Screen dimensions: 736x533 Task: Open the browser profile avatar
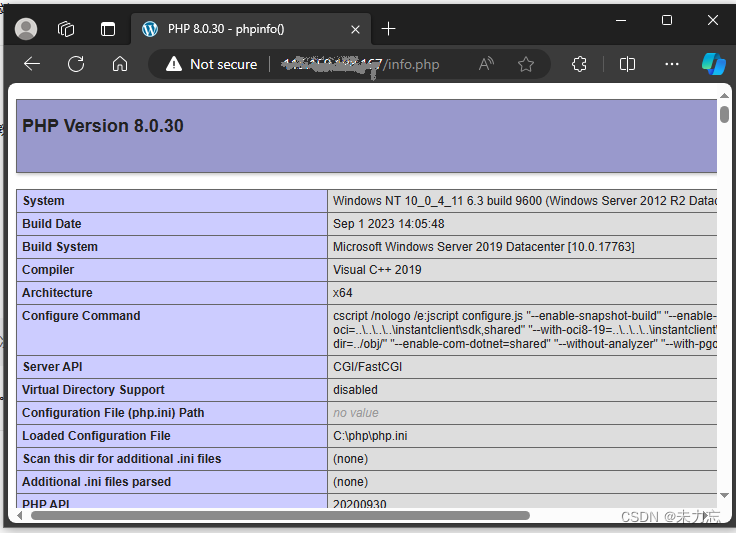[26, 29]
